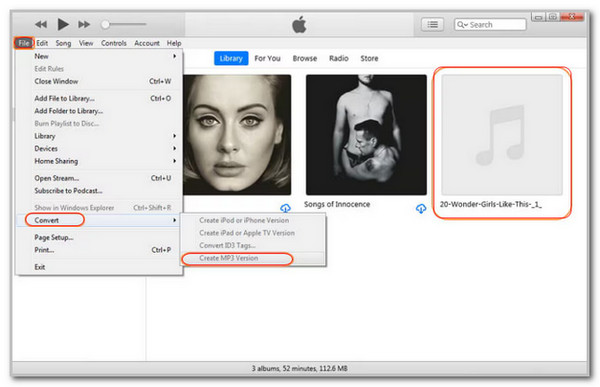This screenshot has height=387, width=600.
Task: Select the Songs of Innocence album cover
Action: tap(366, 135)
